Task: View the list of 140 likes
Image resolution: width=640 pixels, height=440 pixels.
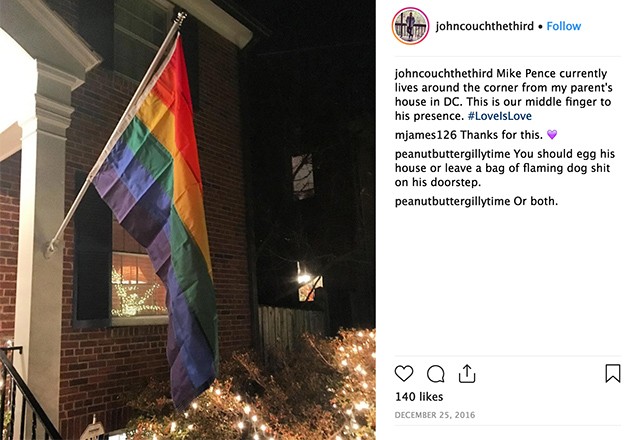Action: (419, 397)
